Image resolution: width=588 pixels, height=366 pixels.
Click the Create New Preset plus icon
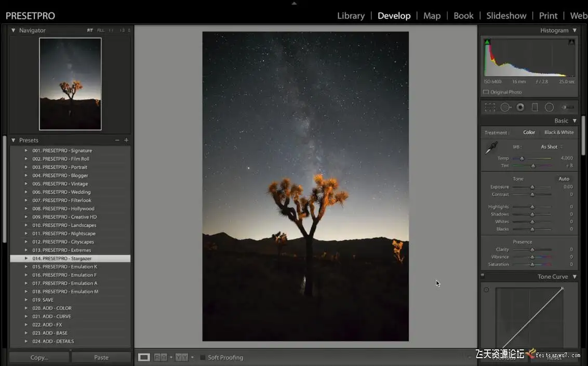click(126, 140)
